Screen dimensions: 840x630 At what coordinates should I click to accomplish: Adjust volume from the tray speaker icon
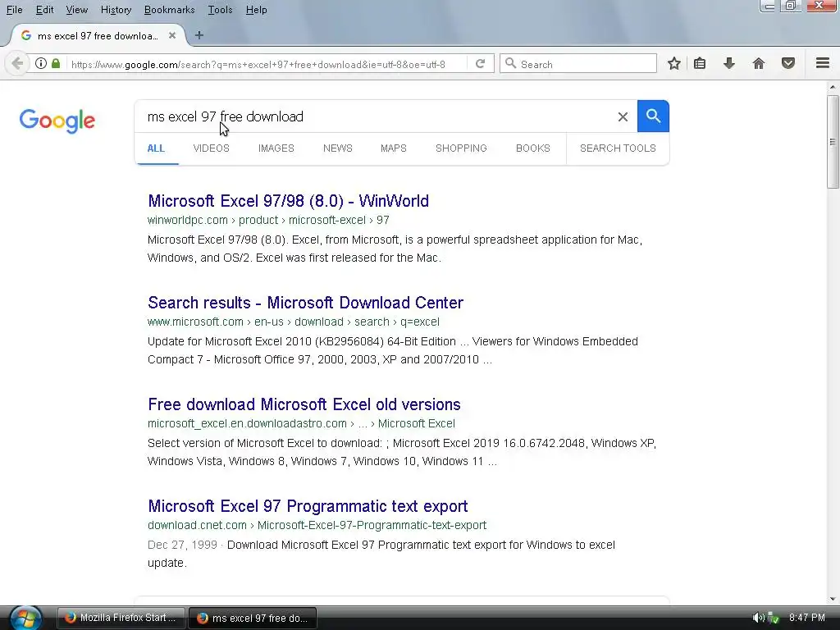757,618
